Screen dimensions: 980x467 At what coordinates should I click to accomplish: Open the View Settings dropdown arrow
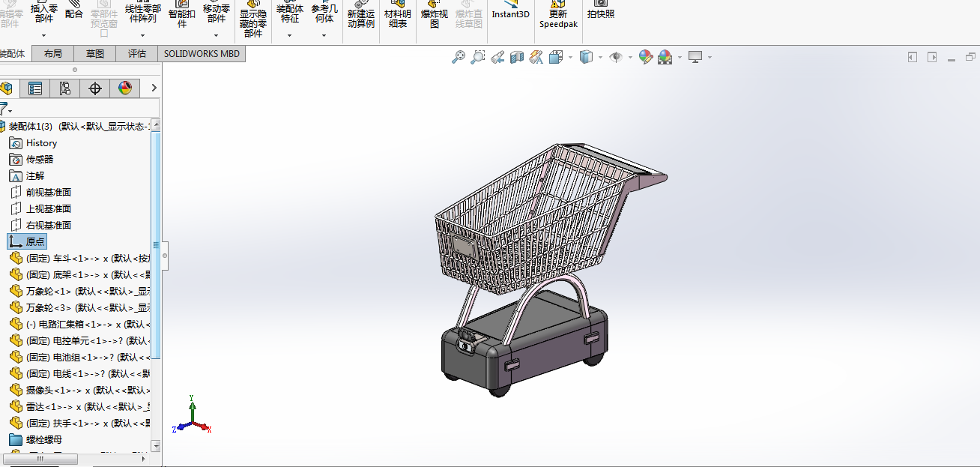[x=710, y=57]
